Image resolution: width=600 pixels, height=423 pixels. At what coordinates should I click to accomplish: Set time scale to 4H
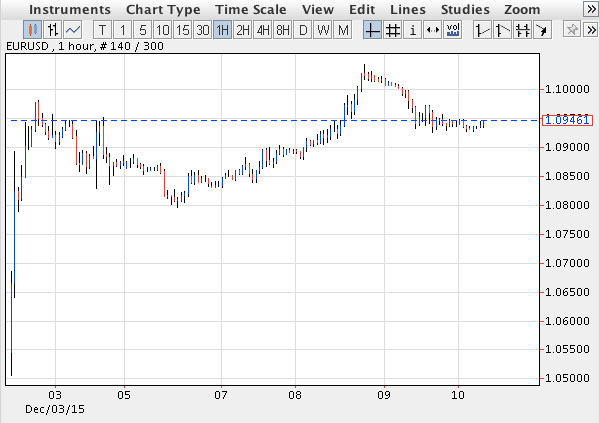263,30
